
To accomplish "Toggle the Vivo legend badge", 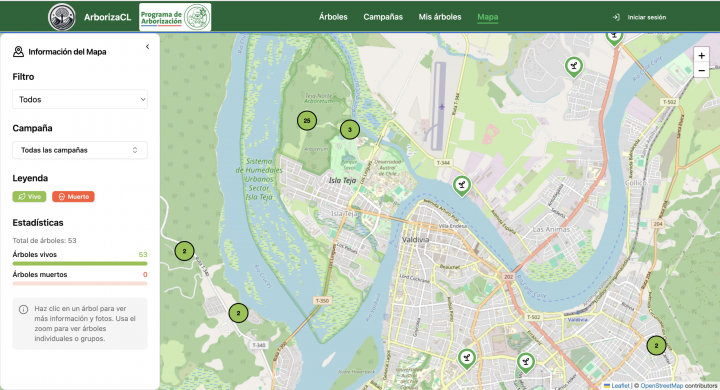I will click(x=29, y=197).
